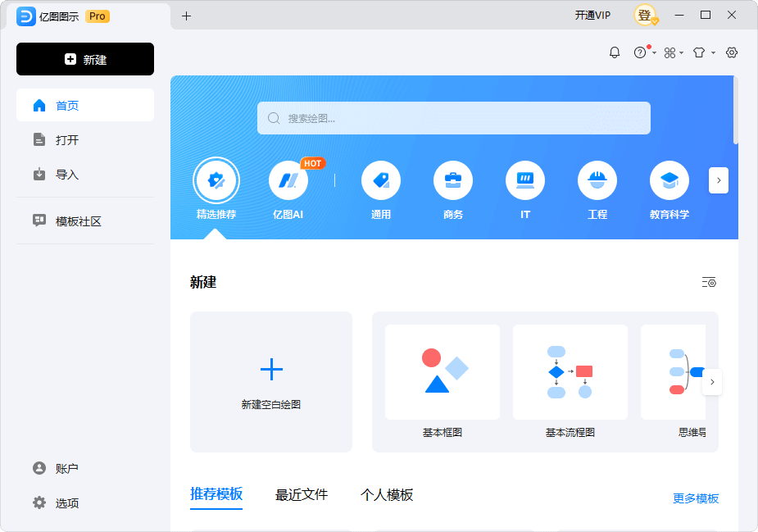Open the IT template category icon

(x=525, y=180)
